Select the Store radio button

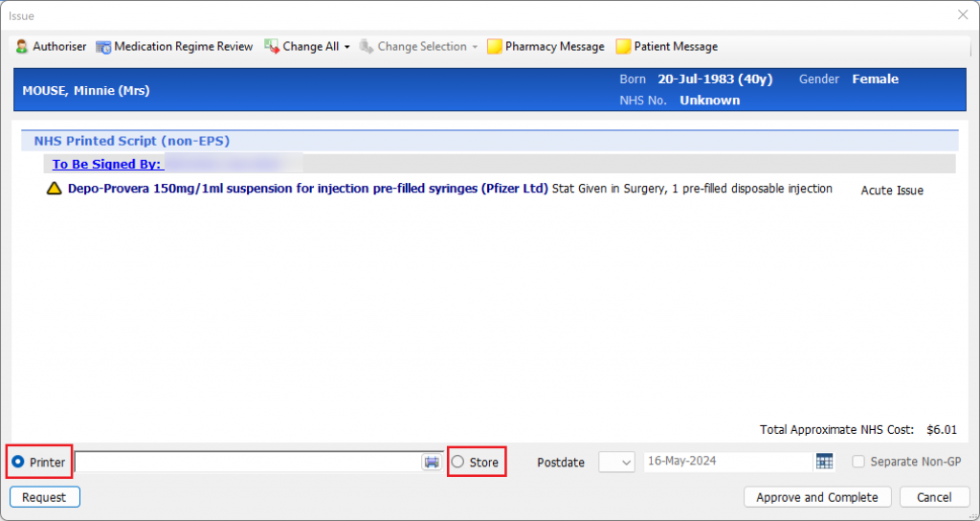(457, 462)
